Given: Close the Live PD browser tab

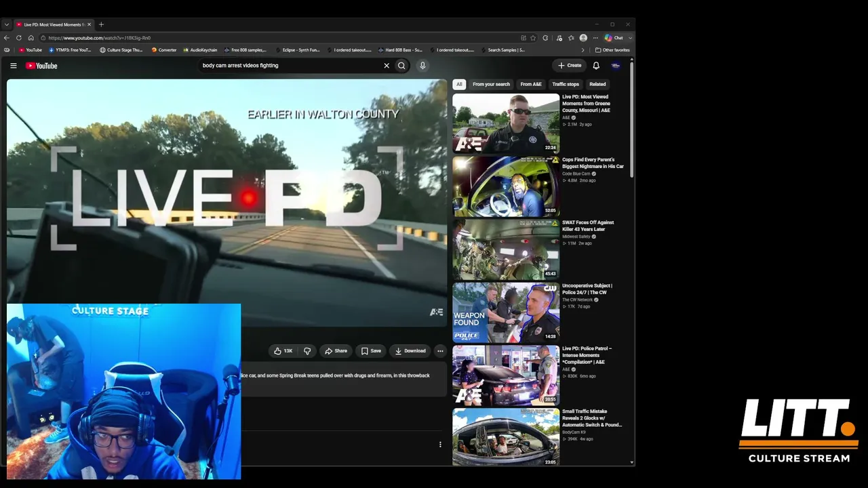Looking at the screenshot, I should pyautogui.click(x=89, y=24).
